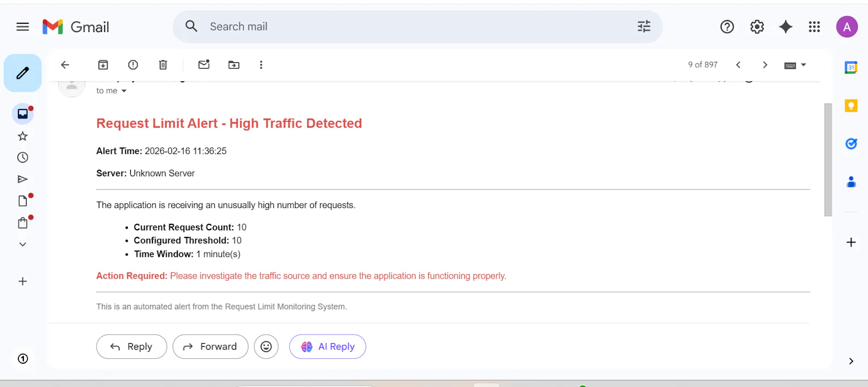868x387 pixels.
Task: Click "Time Window: 1 minute(s)" bullet
Action: (x=187, y=254)
